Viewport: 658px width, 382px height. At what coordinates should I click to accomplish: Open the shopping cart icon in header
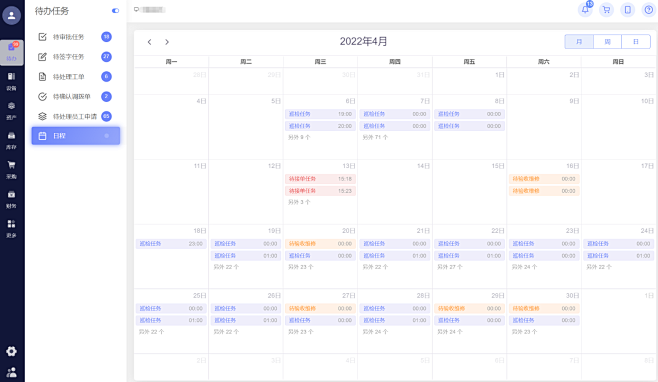point(606,10)
